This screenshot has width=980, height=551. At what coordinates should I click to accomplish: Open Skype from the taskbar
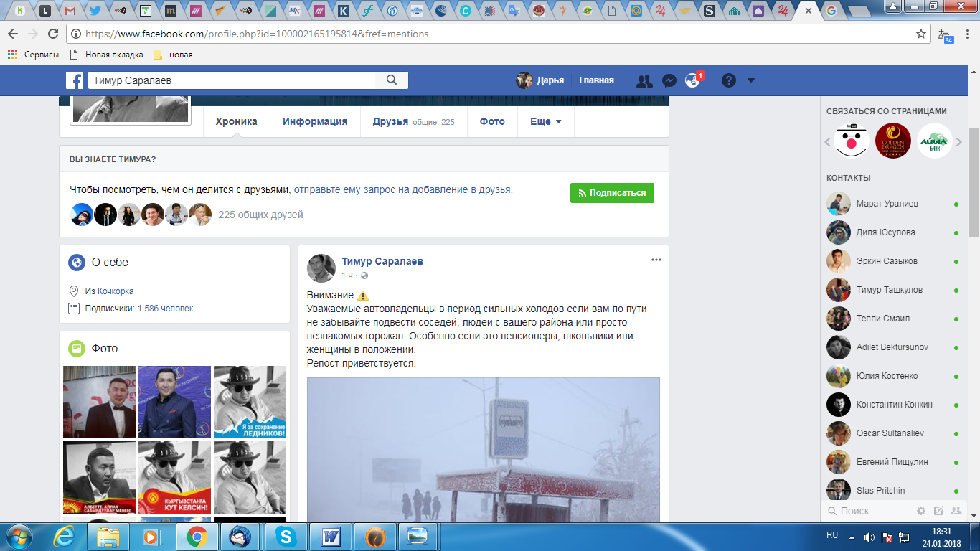287,537
